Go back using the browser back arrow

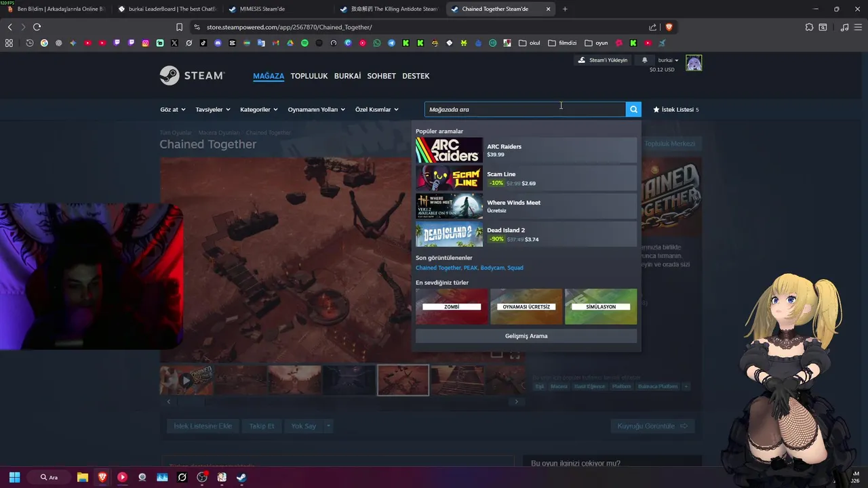coord(9,27)
